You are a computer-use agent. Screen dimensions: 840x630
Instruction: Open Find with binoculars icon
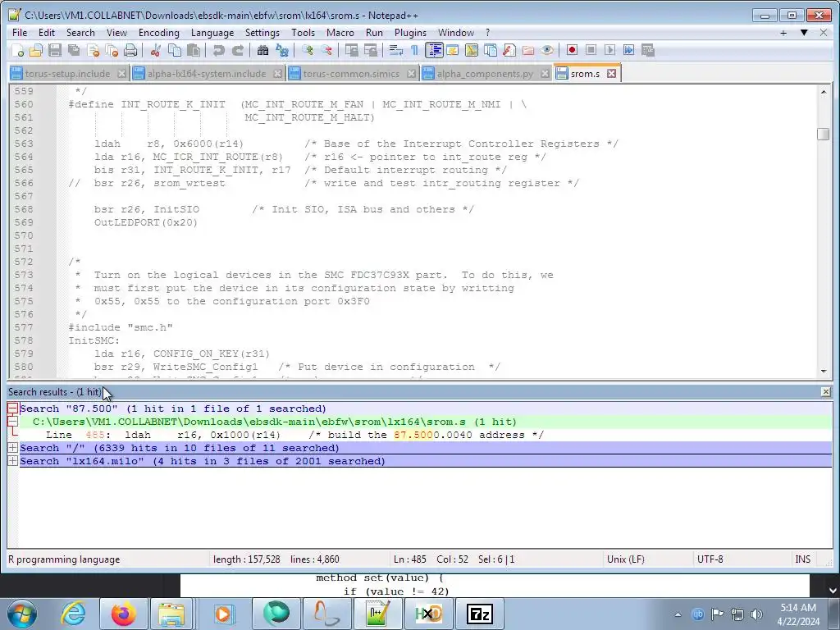(x=262, y=50)
